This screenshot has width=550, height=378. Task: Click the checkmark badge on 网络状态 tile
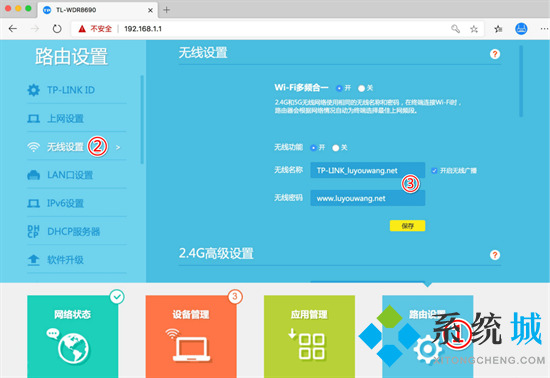pyautogui.click(x=117, y=297)
